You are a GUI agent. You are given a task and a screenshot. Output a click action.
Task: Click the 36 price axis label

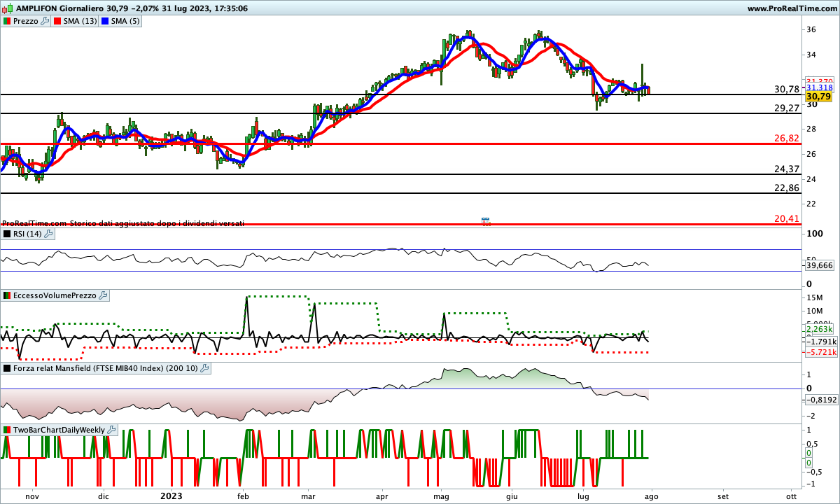811,29
